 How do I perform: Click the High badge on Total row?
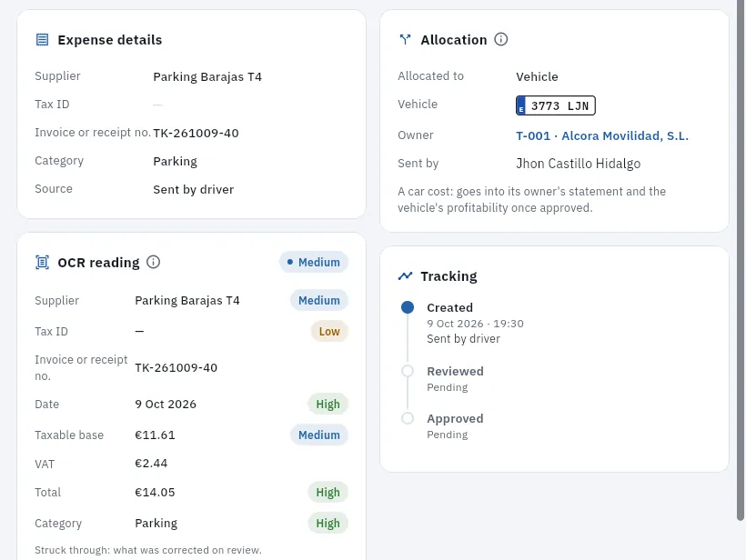click(x=328, y=493)
